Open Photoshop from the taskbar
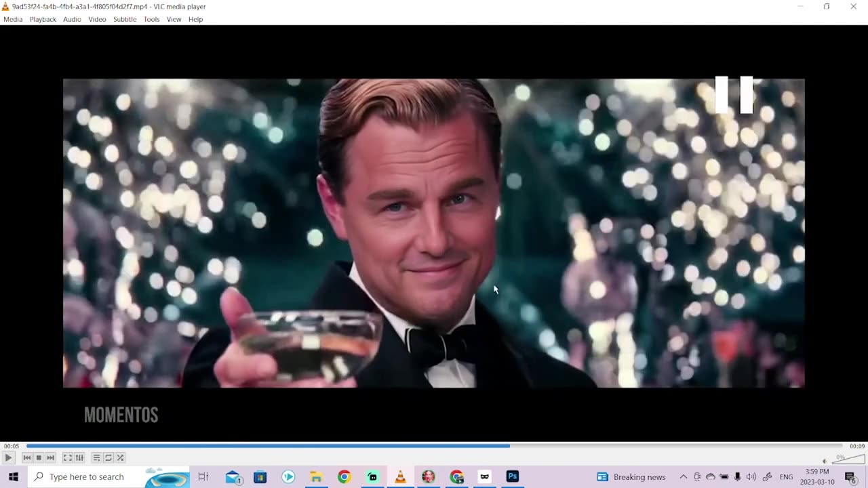Viewport: 868px width, 488px height. pos(513,476)
